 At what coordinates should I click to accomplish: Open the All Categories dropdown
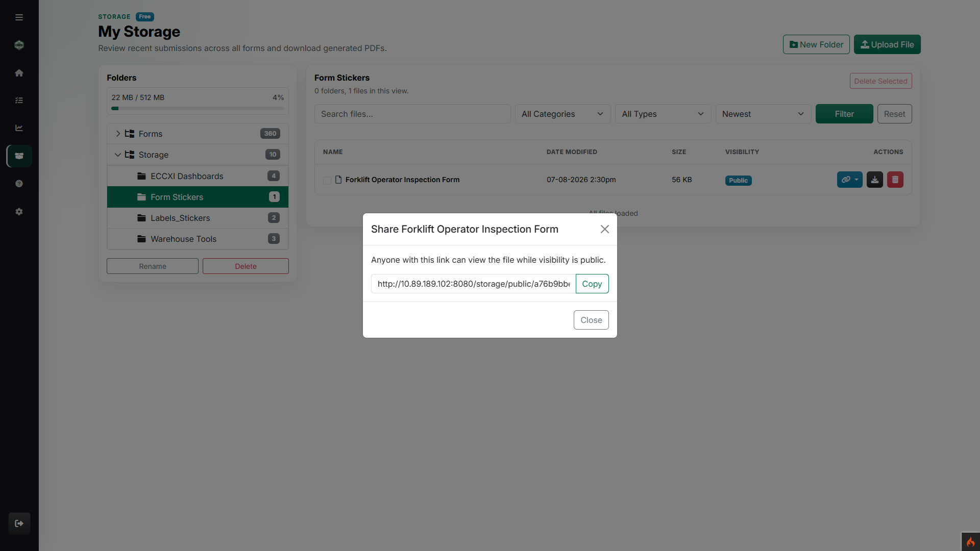click(x=562, y=114)
